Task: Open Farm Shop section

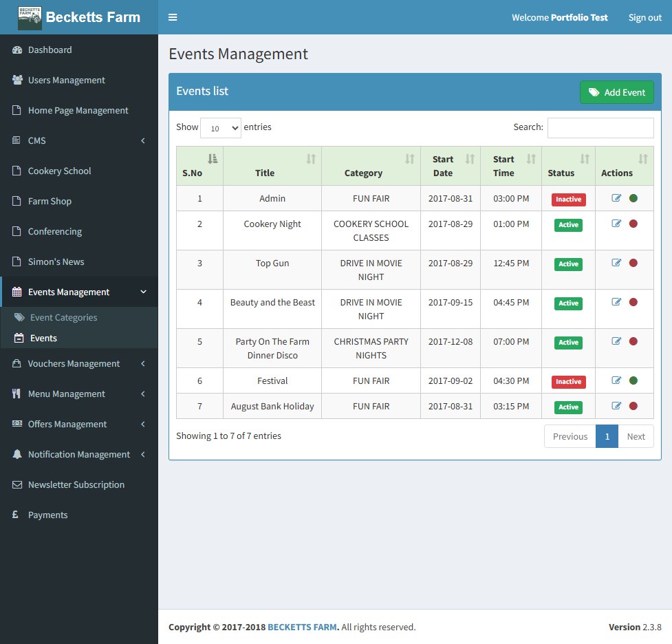Action: click(x=79, y=201)
